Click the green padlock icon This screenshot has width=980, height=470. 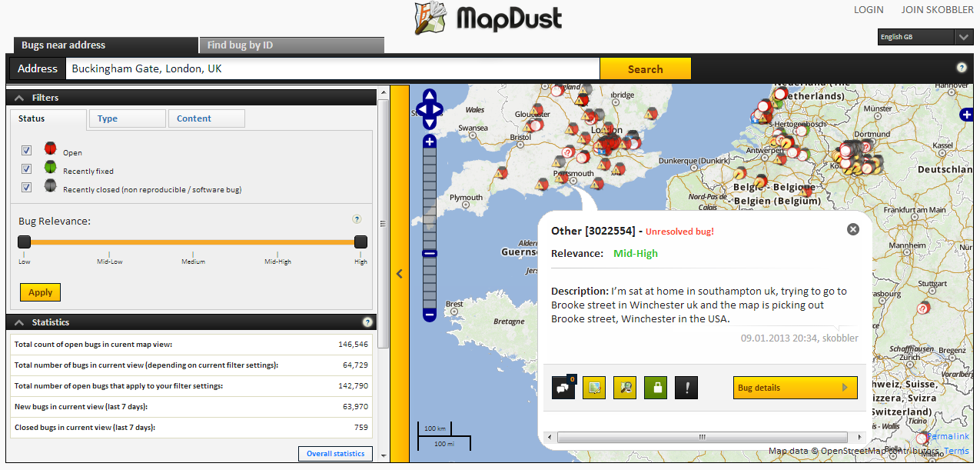coord(656,388)
